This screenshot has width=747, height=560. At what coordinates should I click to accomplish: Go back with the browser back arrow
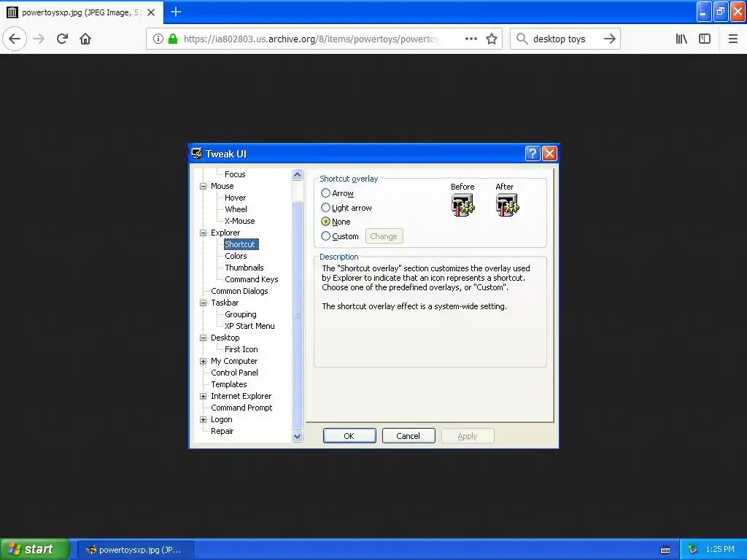pyautogui.click(x=15, y=39)
